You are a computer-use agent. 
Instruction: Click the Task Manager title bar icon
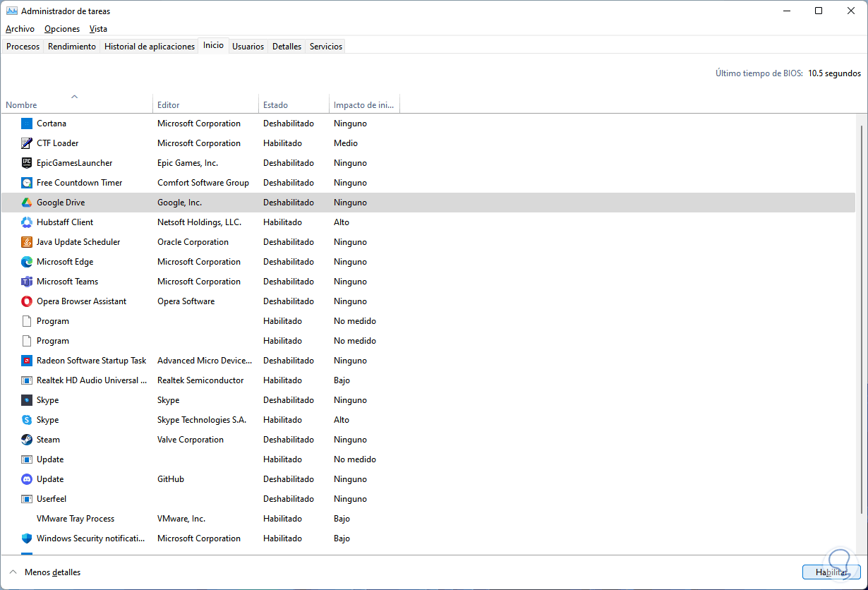pyautogui.click(x=11, y=11)
